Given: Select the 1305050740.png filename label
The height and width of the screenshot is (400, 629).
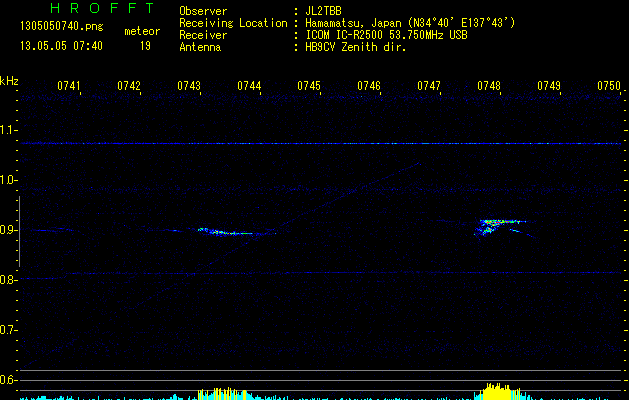Looking at the screenshot, I should pyautogui.click(x=59, y=27).
